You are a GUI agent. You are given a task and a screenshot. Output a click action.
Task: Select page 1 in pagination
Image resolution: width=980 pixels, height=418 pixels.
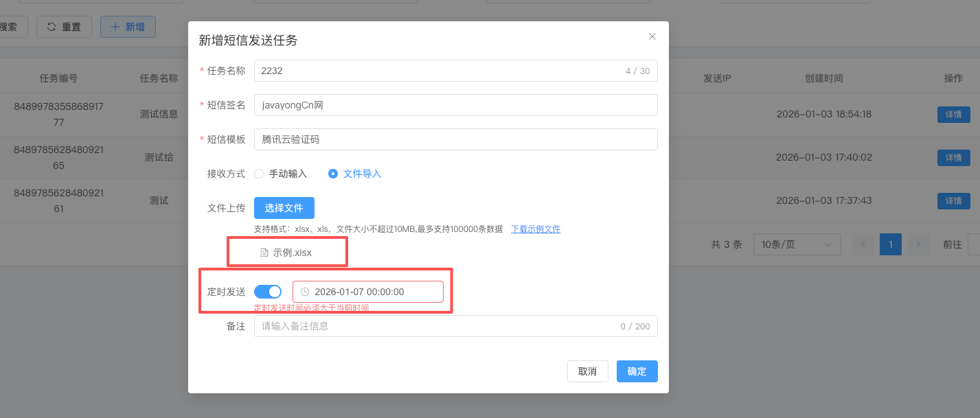(890, 244)
